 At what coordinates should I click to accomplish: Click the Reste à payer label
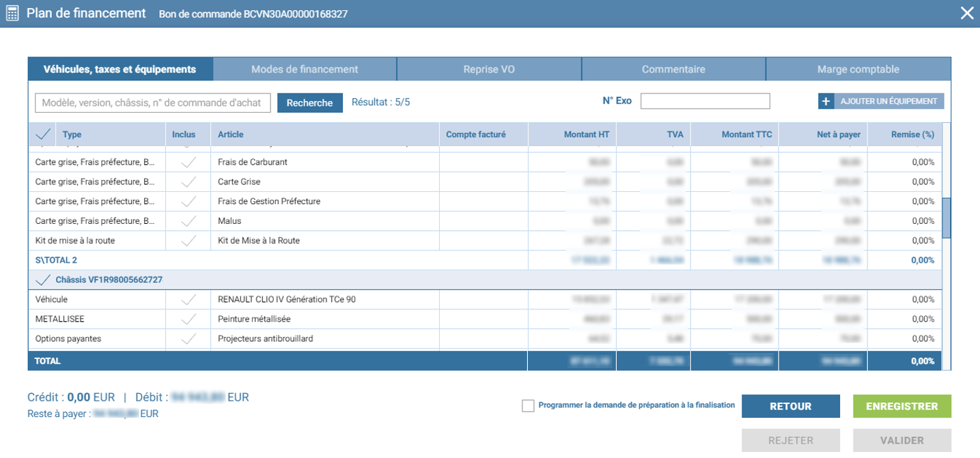59,414
